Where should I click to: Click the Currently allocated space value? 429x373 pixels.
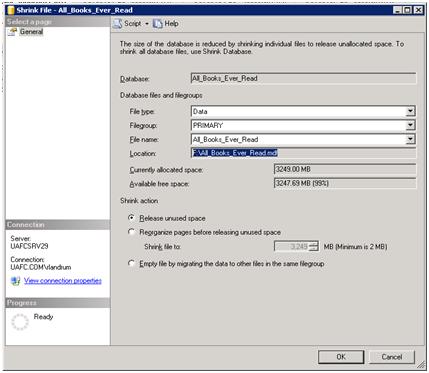click(x=345, y=169)
